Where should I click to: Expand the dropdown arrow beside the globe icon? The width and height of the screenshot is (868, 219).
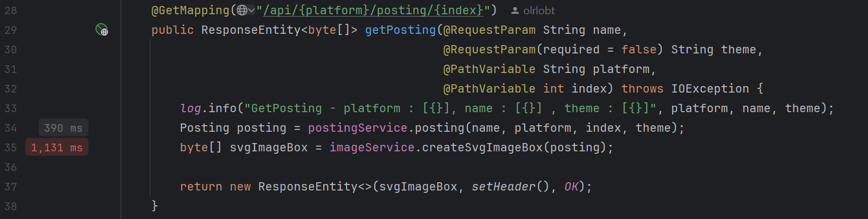(x=252, y=10)
